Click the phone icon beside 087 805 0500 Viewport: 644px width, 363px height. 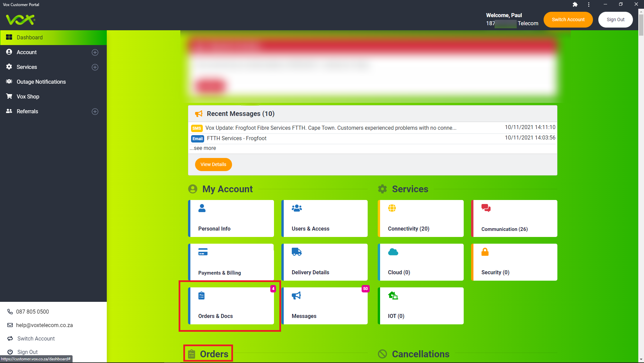point(10,312)
